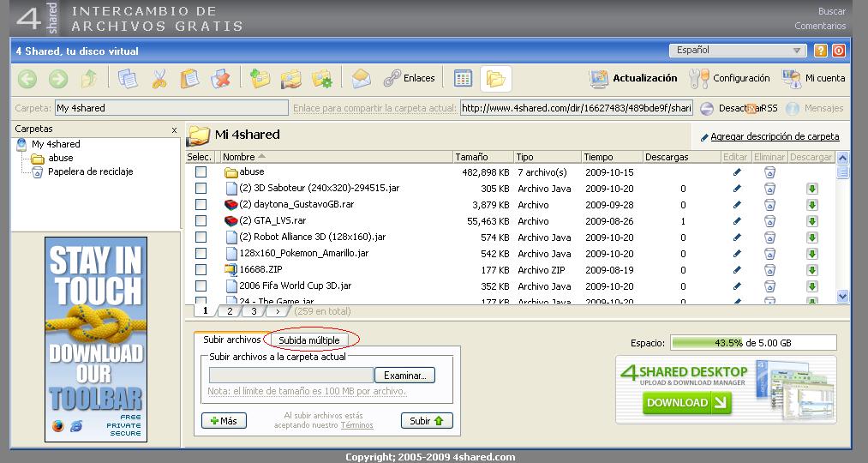
Task: Open the share folder icon
Action: pos(290,79)
